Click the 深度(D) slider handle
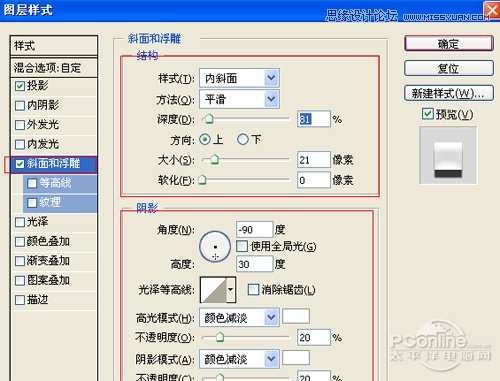The image size is (500, 381). [x=209, y=119]
